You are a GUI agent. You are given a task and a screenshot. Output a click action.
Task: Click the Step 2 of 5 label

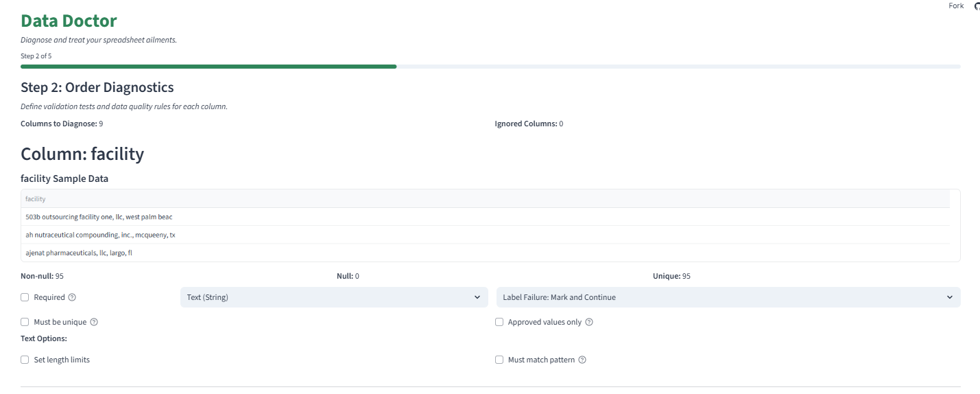click(x=36, y=56)
